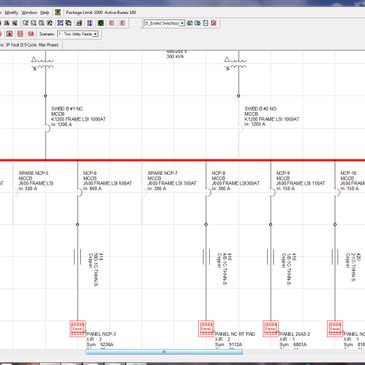
Task: Click the horizontal scrollbar thumb at bottom
Action: tap(164, 352)
